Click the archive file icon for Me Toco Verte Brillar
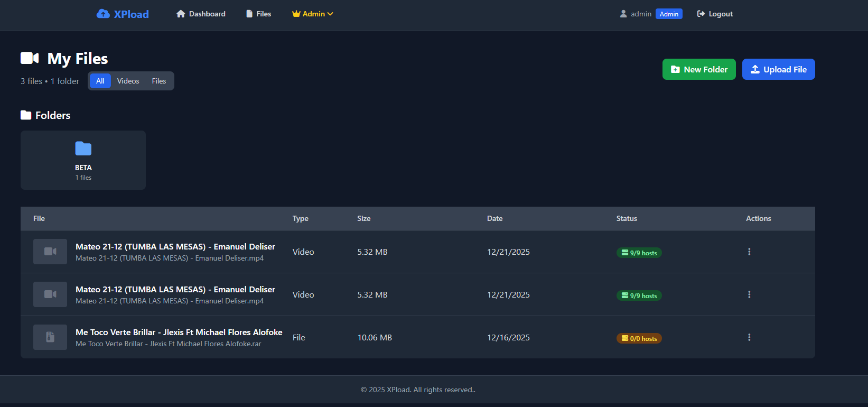This screenshot has height=407, width=868. [x=50, y=337]
